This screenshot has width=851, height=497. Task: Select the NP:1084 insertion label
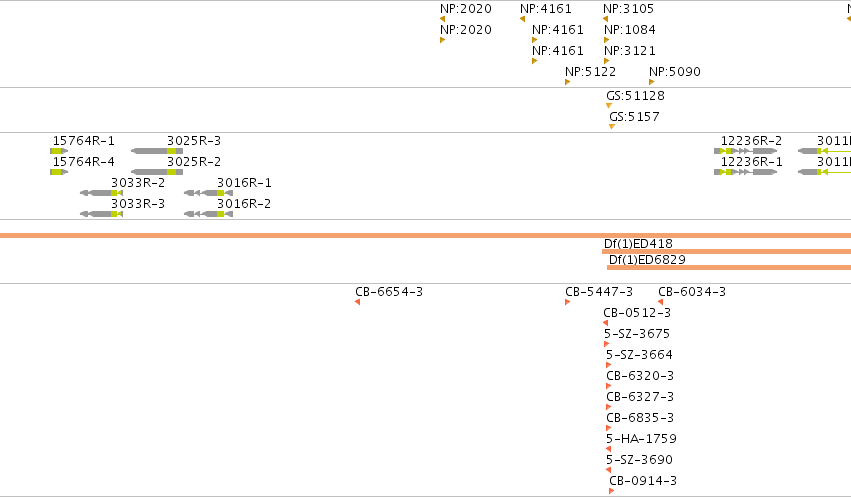coord(630,30)
